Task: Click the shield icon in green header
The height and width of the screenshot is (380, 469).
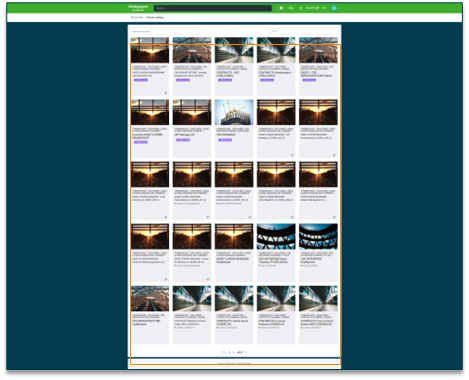Action: (x=281, y=8)
